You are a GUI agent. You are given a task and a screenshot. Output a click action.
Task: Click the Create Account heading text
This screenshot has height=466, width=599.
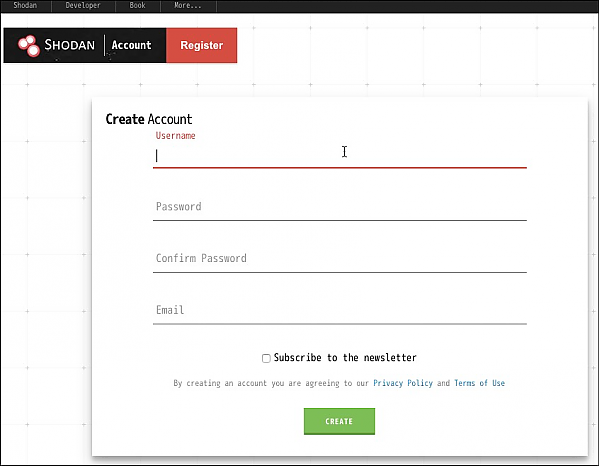click(x=149, y=119)
